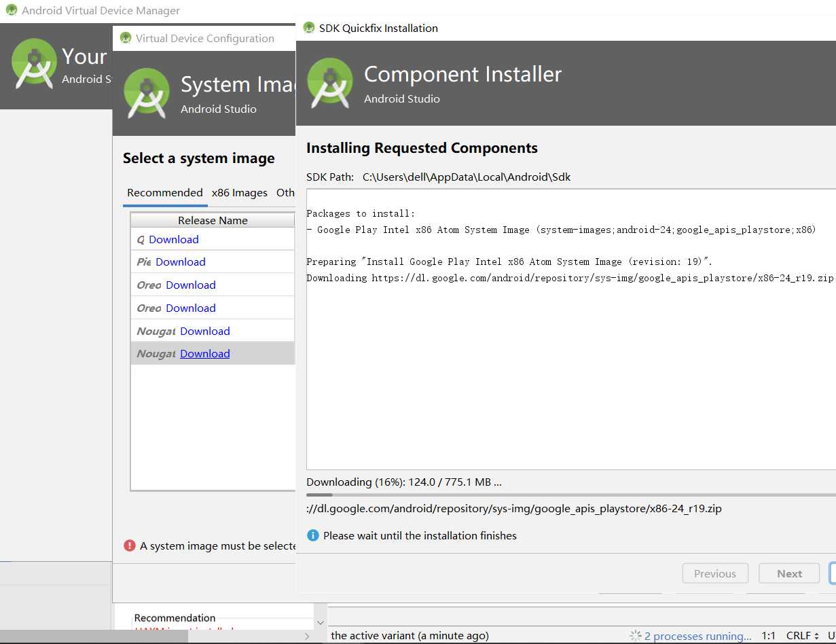Screen dimensions: 836x644
Task: Switch to the x86 Images tab
Action: tap(240, 192)
